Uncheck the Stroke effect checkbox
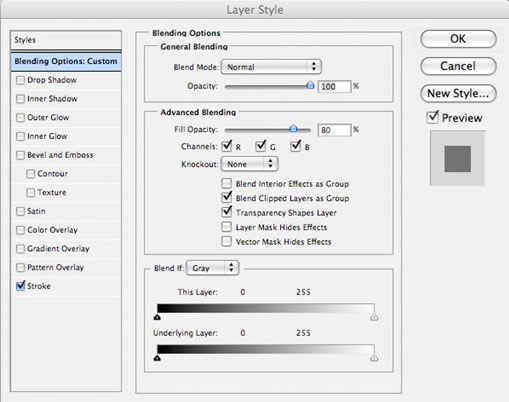509x402 pixels. [x=20, y=286]
